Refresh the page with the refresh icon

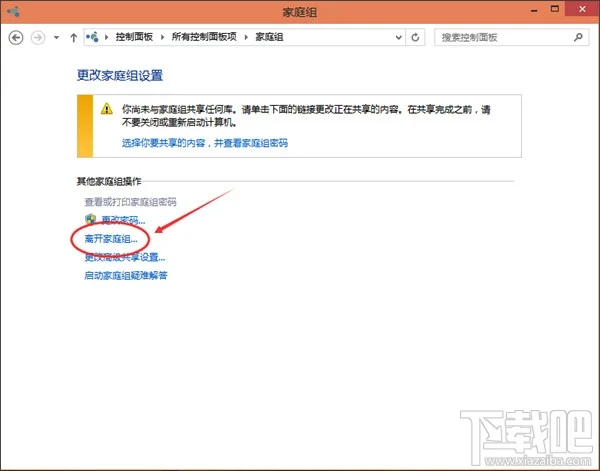click(415, 37)
